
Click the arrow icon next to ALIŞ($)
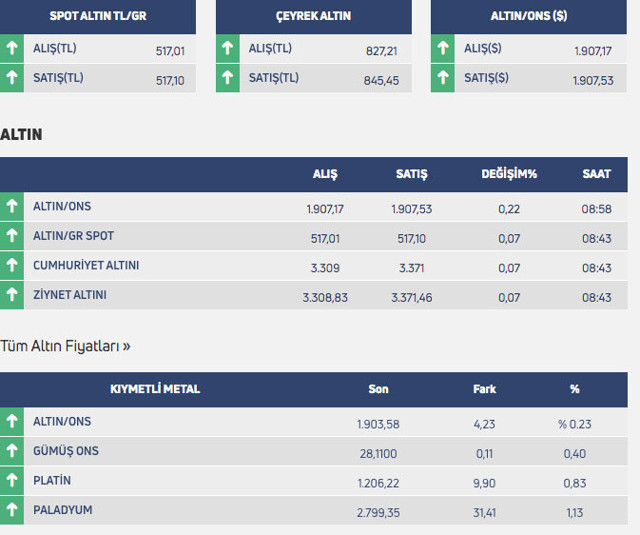[443, 48]
